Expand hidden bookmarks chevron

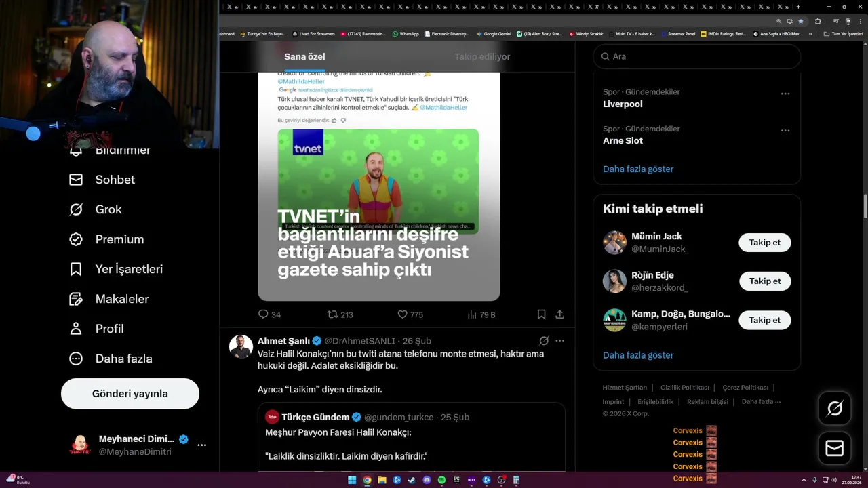pos(810,33)
